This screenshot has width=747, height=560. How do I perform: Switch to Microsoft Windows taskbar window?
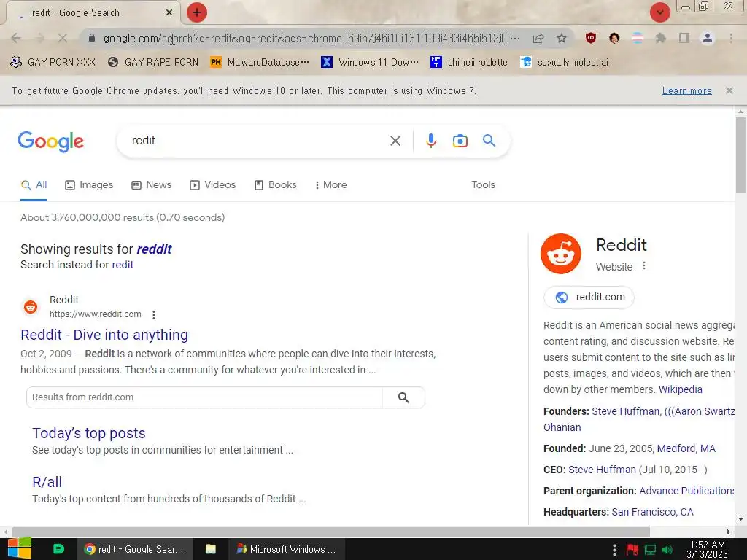(287, 549)
